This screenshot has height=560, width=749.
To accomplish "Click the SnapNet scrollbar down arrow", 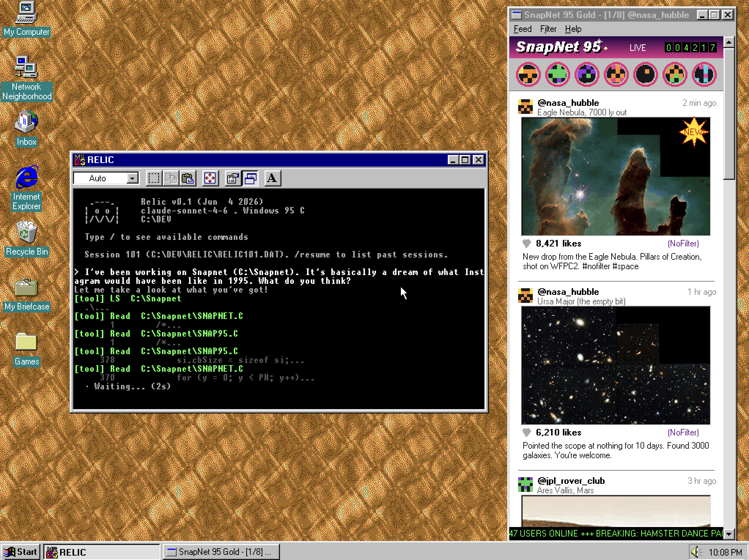I will pos(729,534).
